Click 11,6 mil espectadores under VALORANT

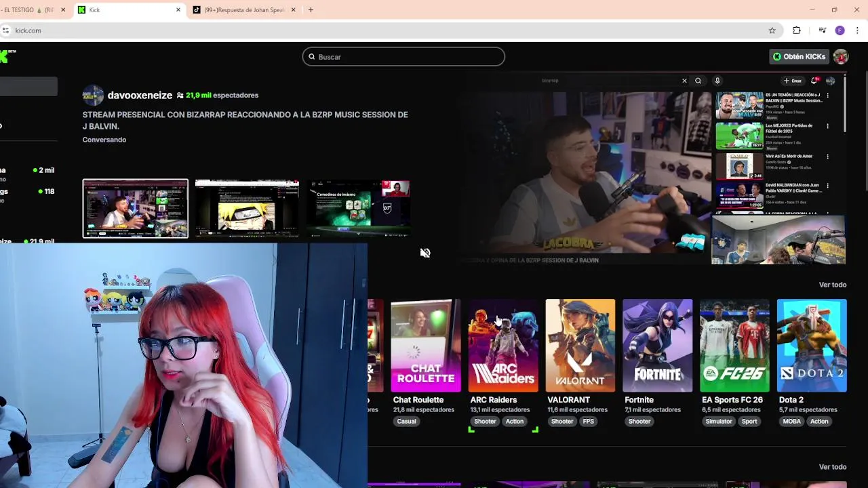577,410
